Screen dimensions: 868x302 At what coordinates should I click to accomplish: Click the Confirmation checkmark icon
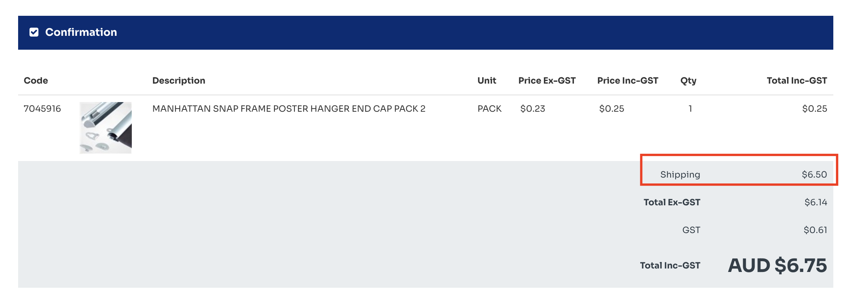[34, 32]
